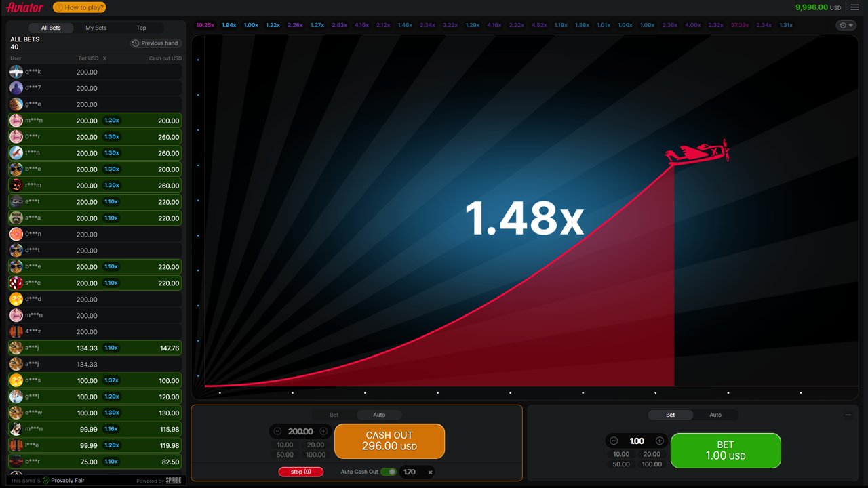The image size is (868, 488).
Task: Click avatar of user d***d
Action: (x=16, y=300)
